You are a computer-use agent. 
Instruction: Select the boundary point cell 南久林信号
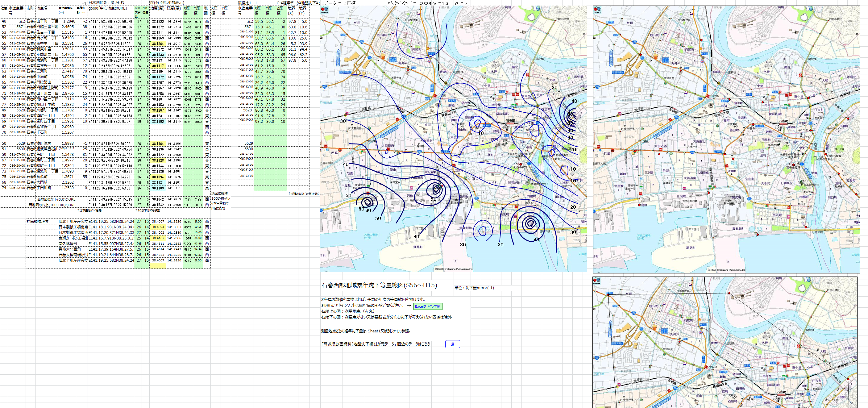(73, 244)
